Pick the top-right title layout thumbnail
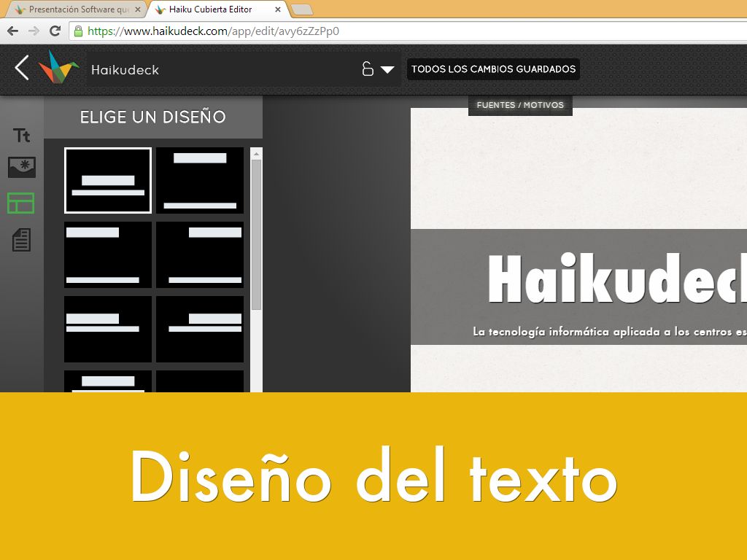Screen dimensions: 747x560 click(x=200, y=254)
